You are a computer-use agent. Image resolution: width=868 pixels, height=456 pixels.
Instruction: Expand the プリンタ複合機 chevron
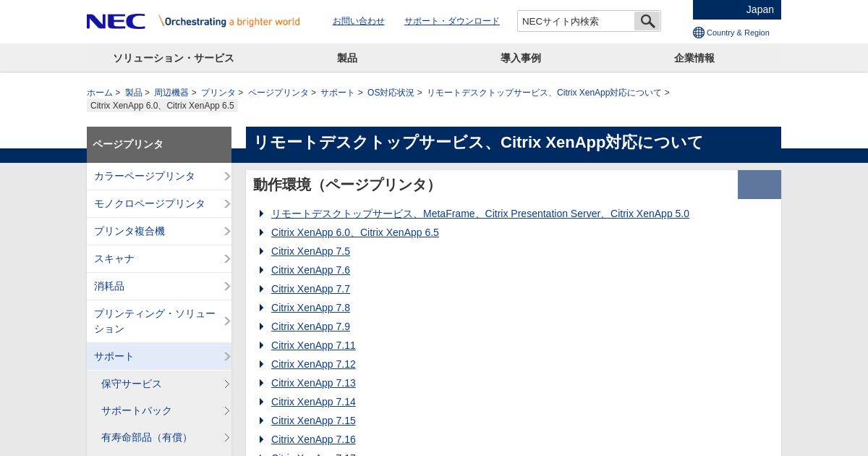coord(226,232)
